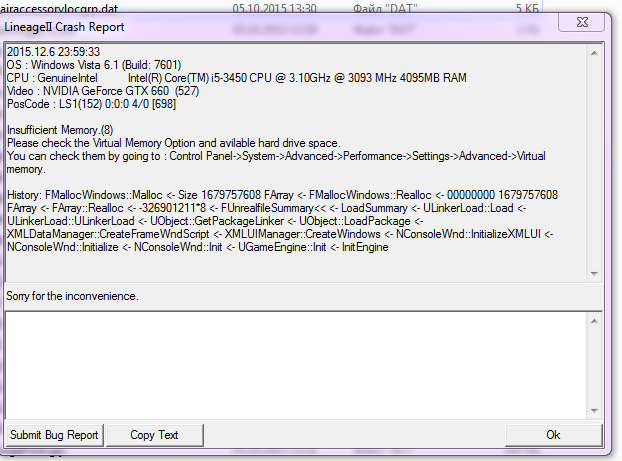This screenshot has width=622, height=461.
Task: Click 'Sorry for the inconvenience.' text
Action: [72, 296]
